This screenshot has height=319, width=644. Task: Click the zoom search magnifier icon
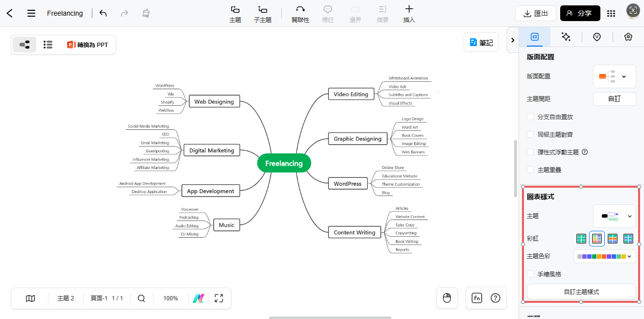[x=141, y=298]
